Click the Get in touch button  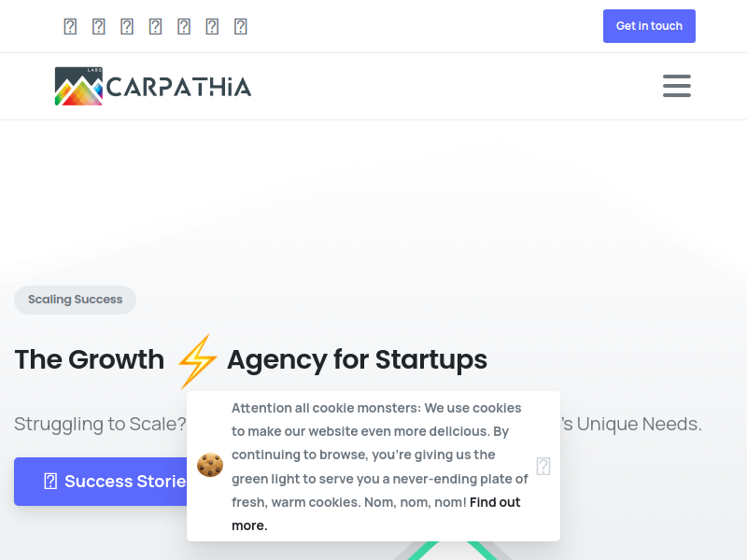pyautogui.click(x=649, y=26)
